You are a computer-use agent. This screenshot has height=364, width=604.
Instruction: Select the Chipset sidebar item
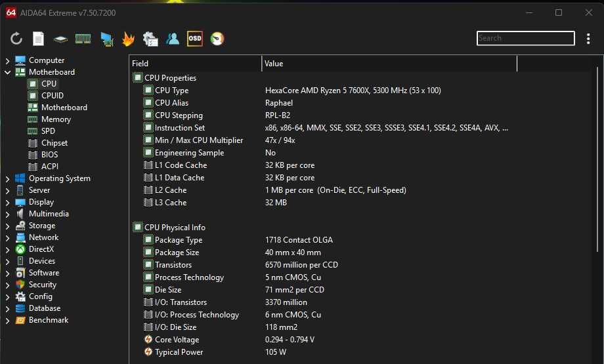(54, 143)
